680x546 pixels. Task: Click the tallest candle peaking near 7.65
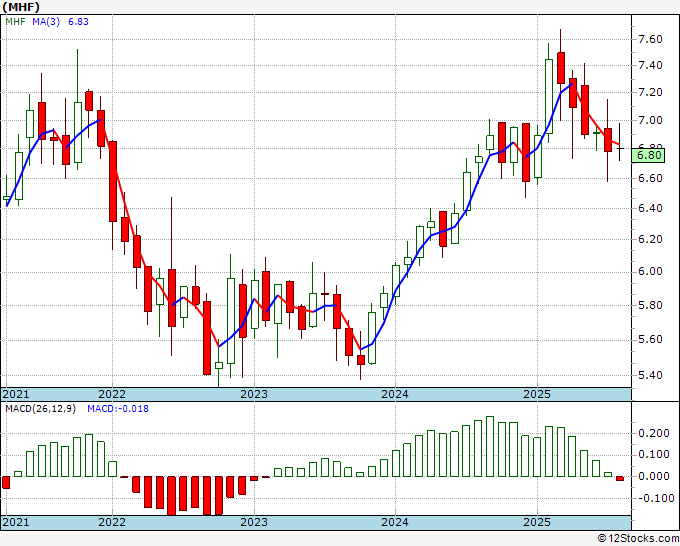click(561, 68)
